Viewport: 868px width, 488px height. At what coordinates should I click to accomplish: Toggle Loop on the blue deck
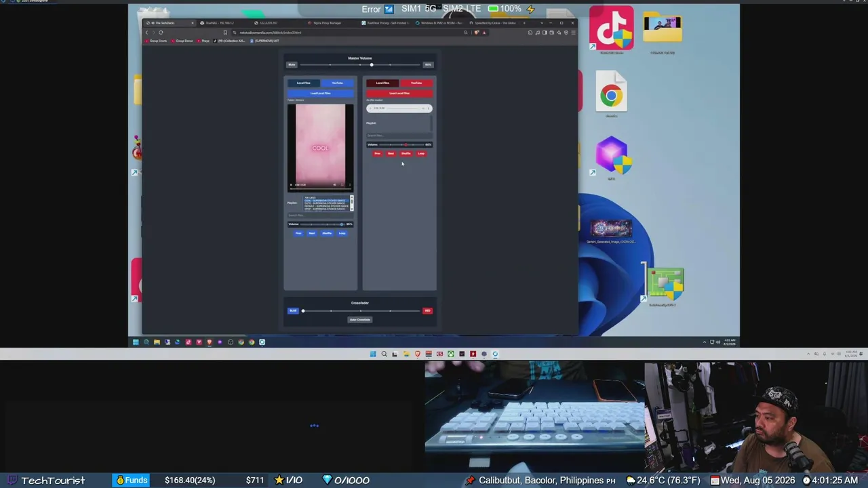342,233
